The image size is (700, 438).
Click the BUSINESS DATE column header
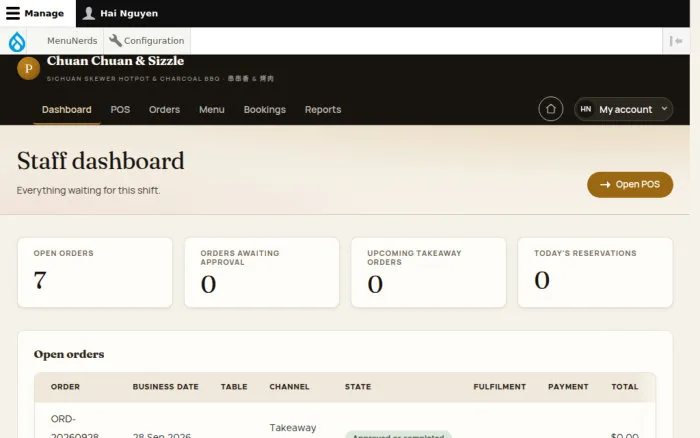tap(166, 387)
